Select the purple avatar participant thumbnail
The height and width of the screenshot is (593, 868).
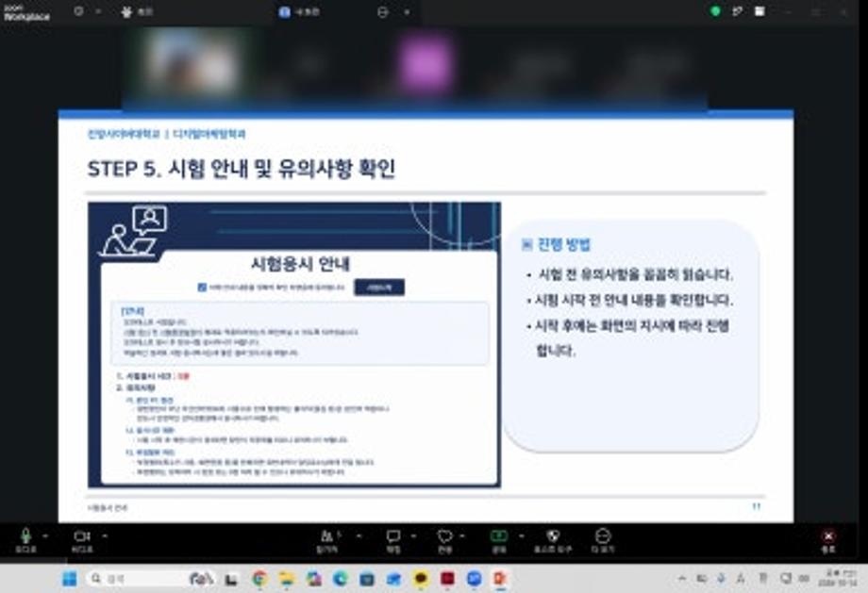tap(426, 63)
